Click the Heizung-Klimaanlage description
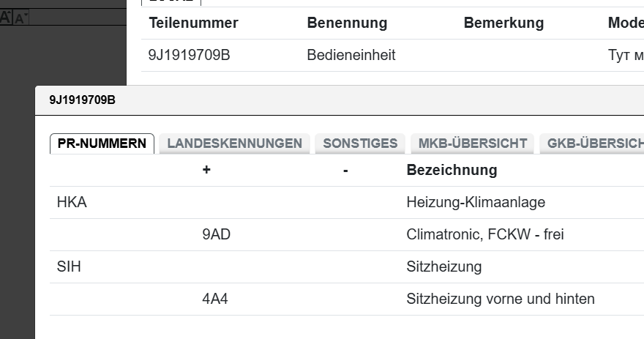Viewport: 644px width, 339px height. [476, 202]
